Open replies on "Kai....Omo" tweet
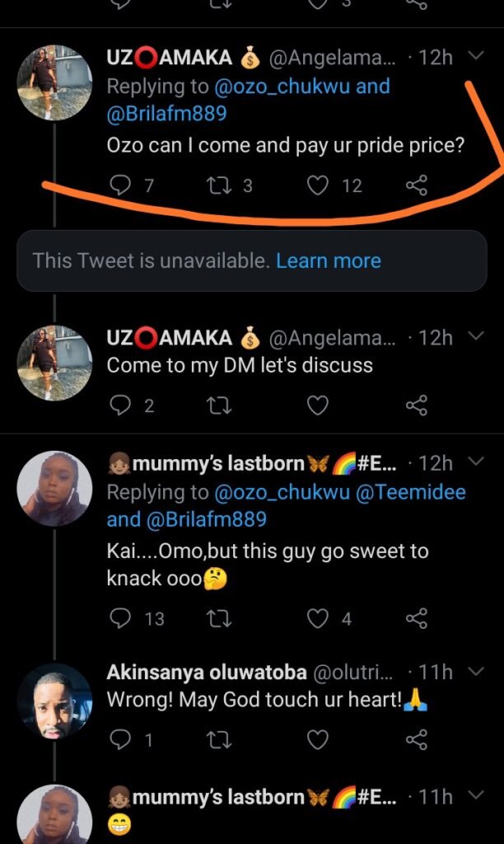The width and height of the screenshot is (504, 844). pyautogui.click(x=121, y=618)
